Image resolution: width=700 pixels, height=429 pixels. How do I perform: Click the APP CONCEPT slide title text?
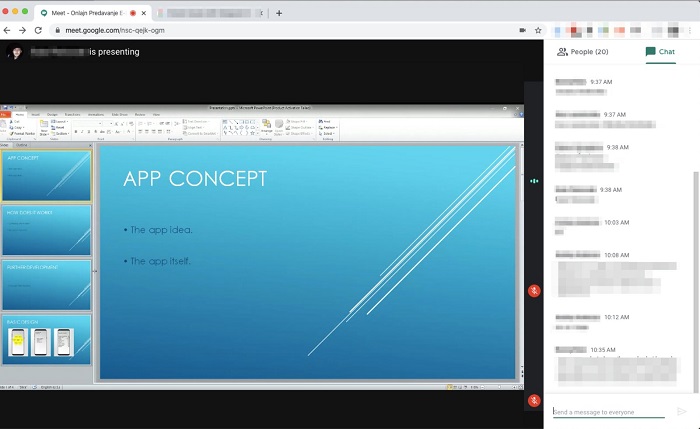(195, 179)
